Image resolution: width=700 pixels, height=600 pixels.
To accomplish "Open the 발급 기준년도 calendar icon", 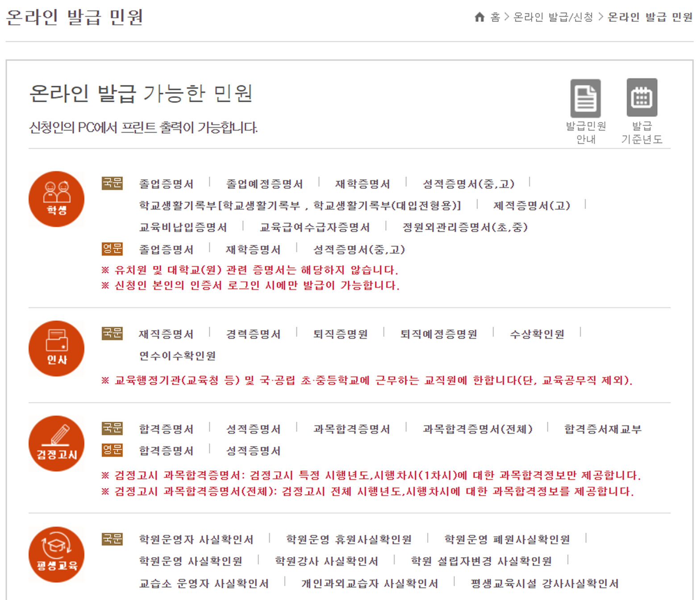I will [x=642, y=98].
